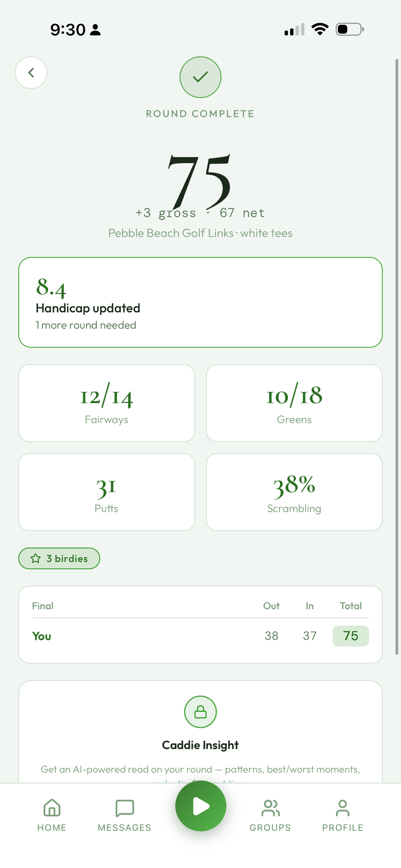Open the Home tab
Viewport: 401px width, 868px height.
pyautogui.click(x=52, y=815)
